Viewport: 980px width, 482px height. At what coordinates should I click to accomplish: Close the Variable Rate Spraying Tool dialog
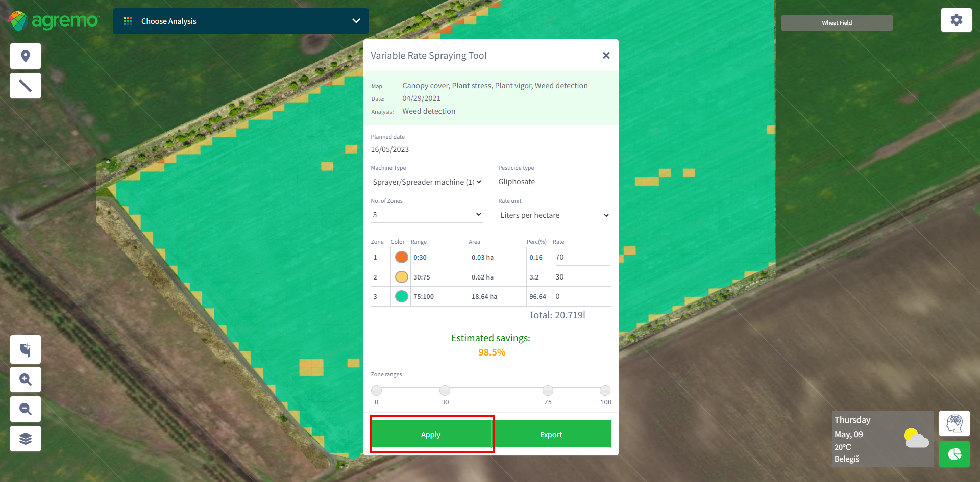point(606,56)
